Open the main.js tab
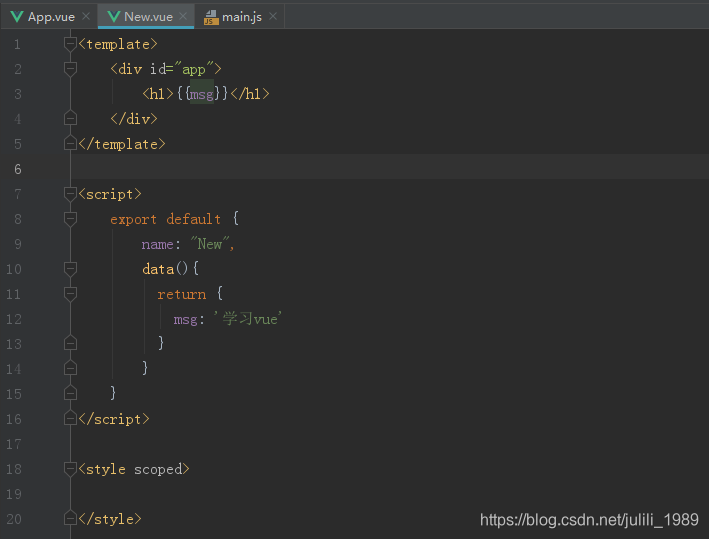The height and width of the screenshot is (539, 709). click(240, 17)
